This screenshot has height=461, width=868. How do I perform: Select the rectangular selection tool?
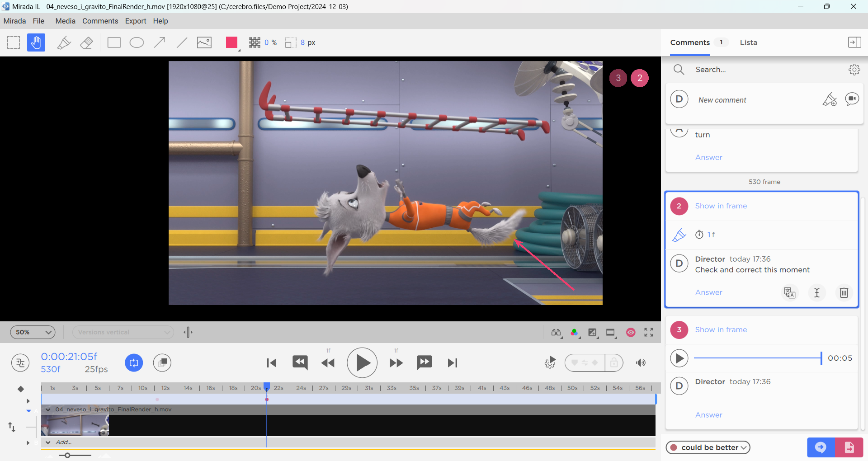pyautogui.click(x=14, y=42)
